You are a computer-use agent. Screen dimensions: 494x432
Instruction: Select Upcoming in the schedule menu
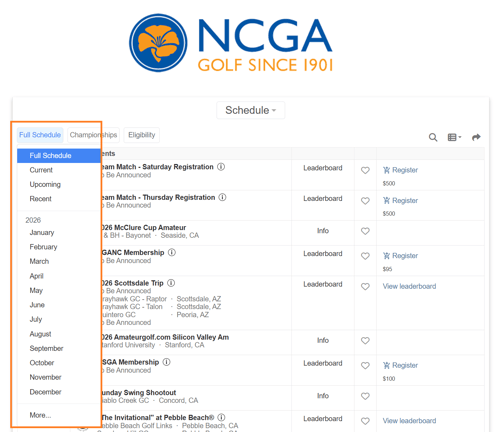[45, 184]
